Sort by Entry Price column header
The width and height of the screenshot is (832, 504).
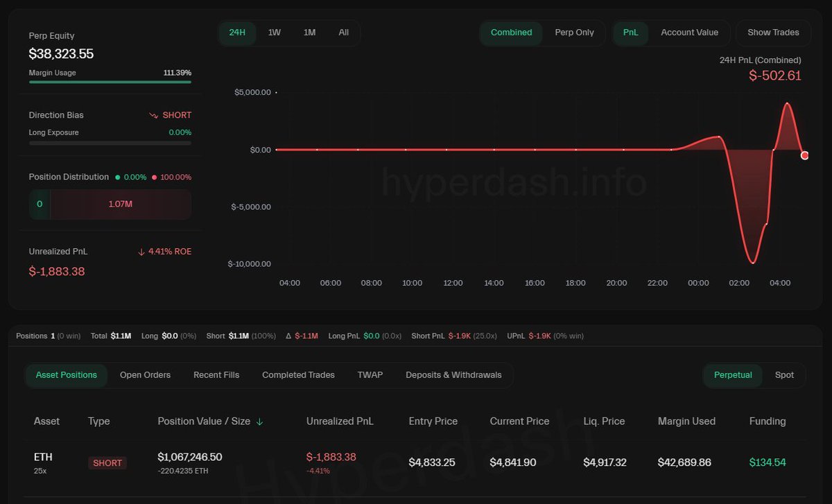click(433, 422)
